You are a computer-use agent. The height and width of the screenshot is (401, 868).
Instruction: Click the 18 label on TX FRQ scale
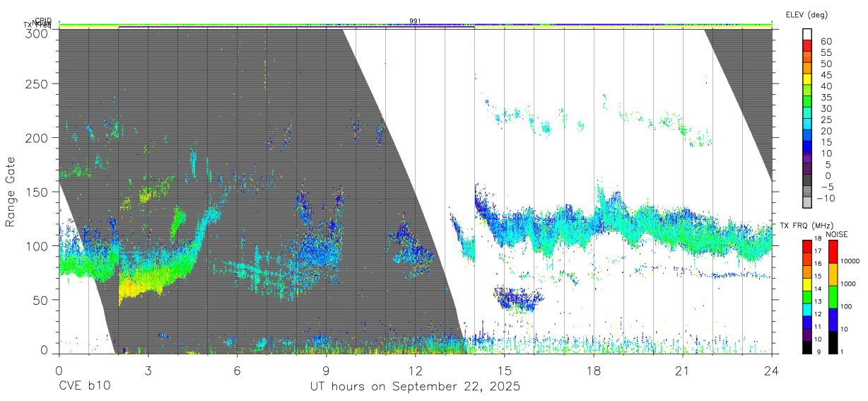coord(817,239)
